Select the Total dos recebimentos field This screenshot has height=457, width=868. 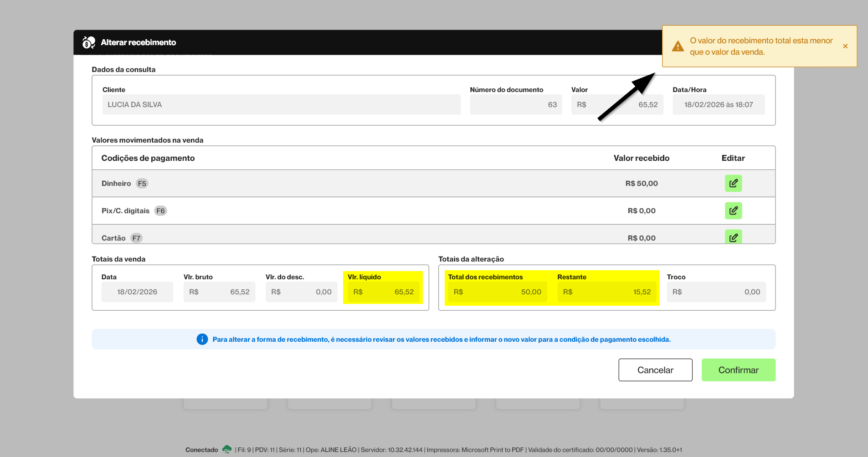click(497, 292)
